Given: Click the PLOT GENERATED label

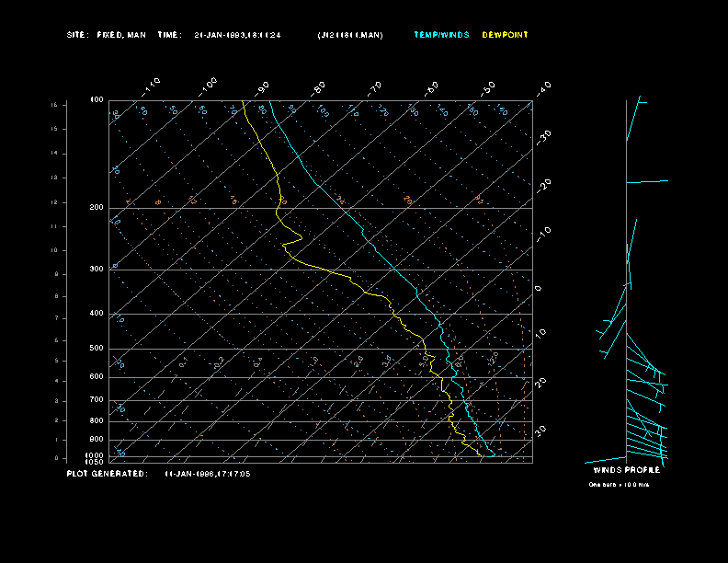Looking at the screenshot, I should (x=107, y=474).
